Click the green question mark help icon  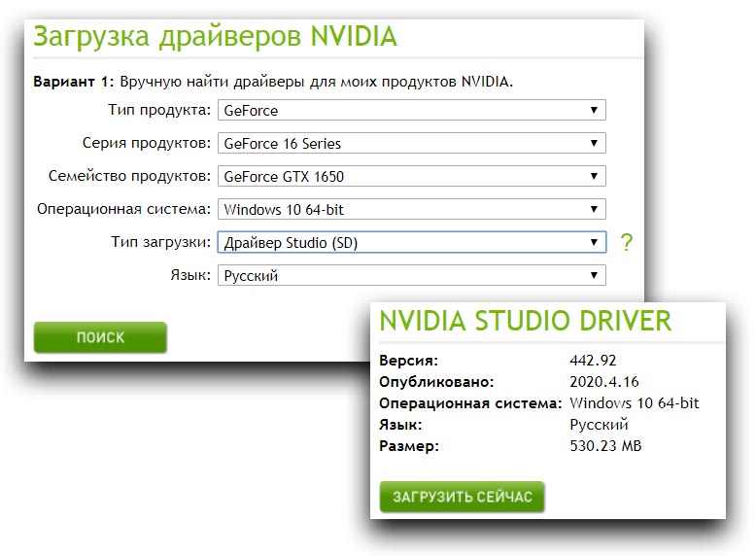click(x=626, y=242)
